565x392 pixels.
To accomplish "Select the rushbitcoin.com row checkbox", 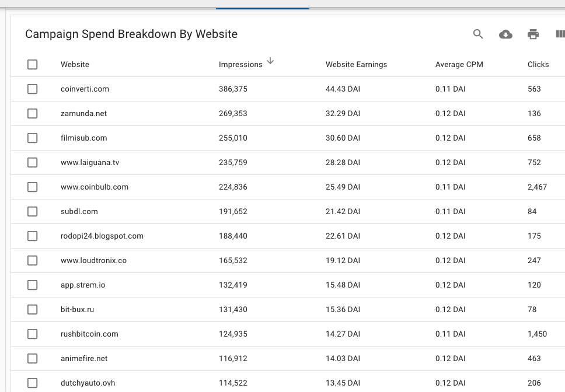I will click(33, 334).
